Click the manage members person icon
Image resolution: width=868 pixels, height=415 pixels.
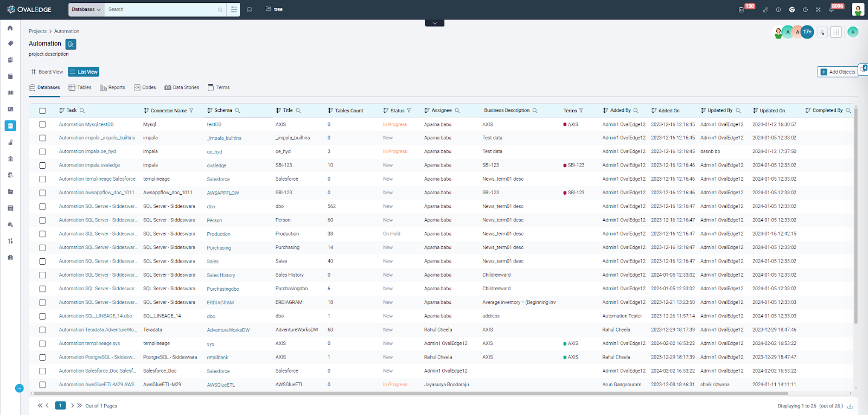(x=822, y=32)
